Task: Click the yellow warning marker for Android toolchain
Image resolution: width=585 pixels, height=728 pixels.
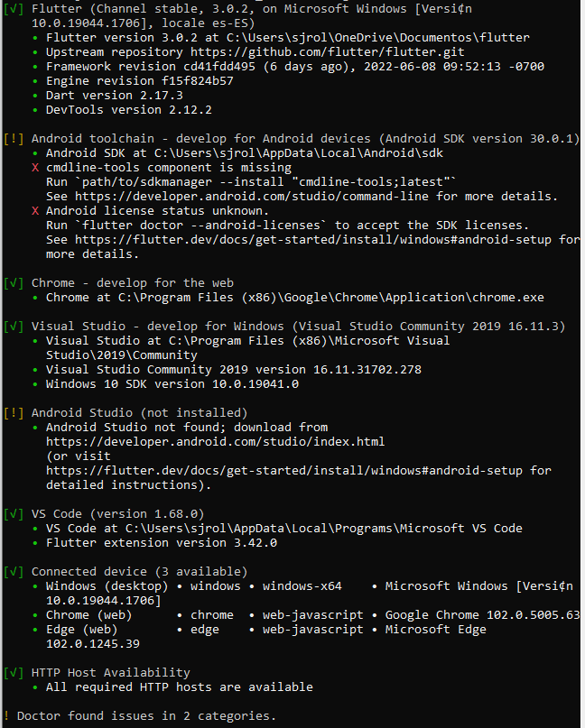Action: pyautogui.click(x=13, y=138)
